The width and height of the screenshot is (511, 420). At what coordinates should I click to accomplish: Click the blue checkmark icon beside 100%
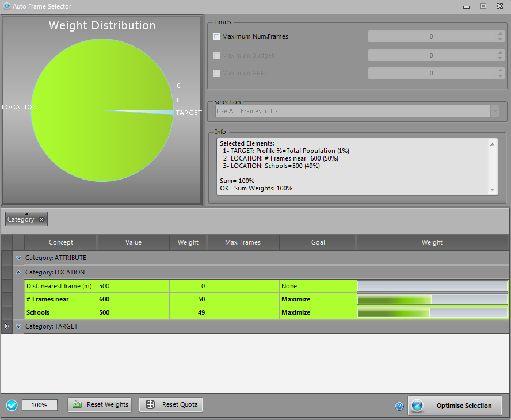12,406
